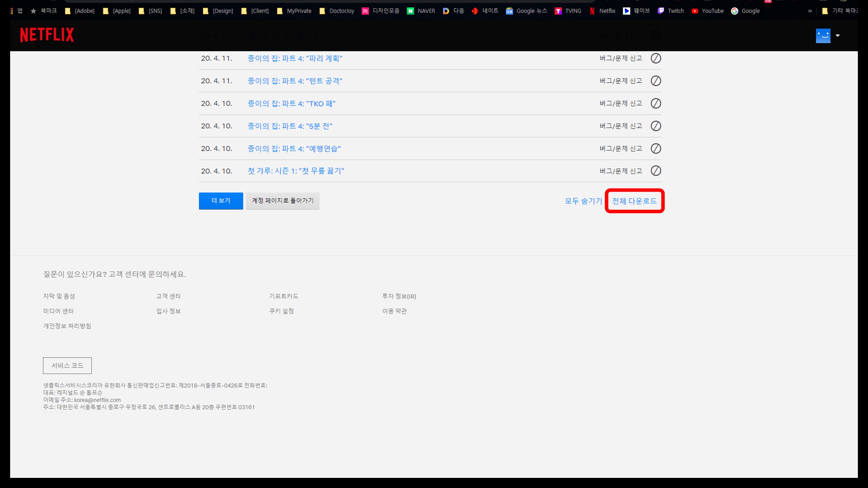
Task: Click the 모두 숨기기 link
Action: pos(583,201)
